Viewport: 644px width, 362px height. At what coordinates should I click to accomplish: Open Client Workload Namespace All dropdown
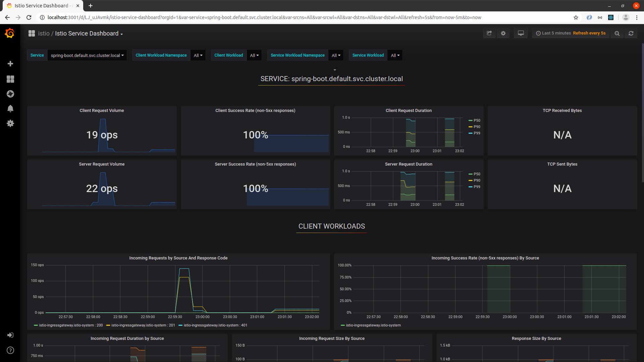click(x=198, y=55)
